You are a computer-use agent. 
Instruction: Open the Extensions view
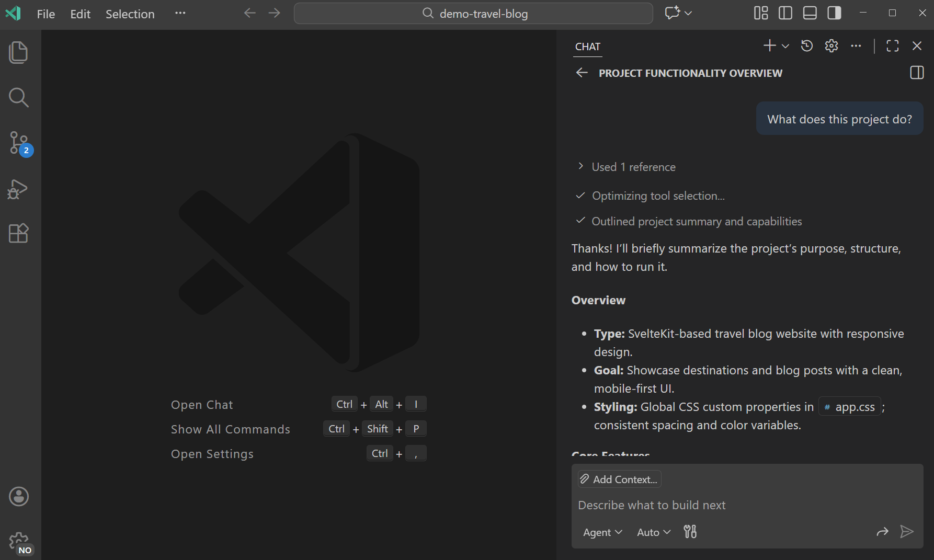19,233
